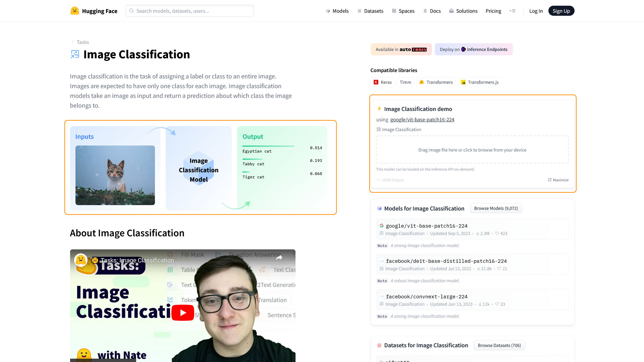
Task: Open the Models navigation item
Action: click(x=337, y=11)
